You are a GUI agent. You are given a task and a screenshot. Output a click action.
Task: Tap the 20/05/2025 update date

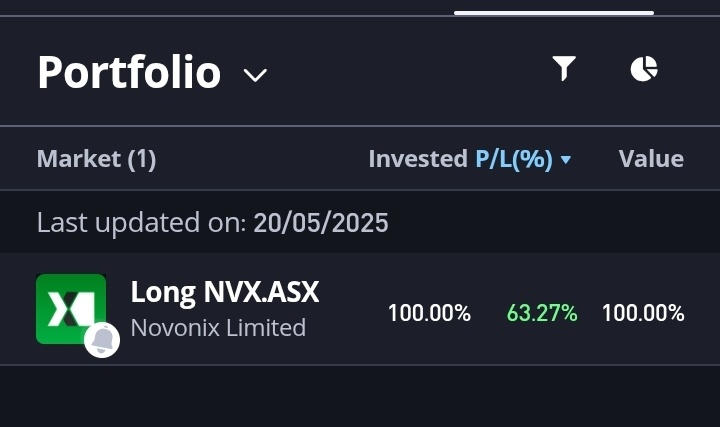(x=321, y=223)
